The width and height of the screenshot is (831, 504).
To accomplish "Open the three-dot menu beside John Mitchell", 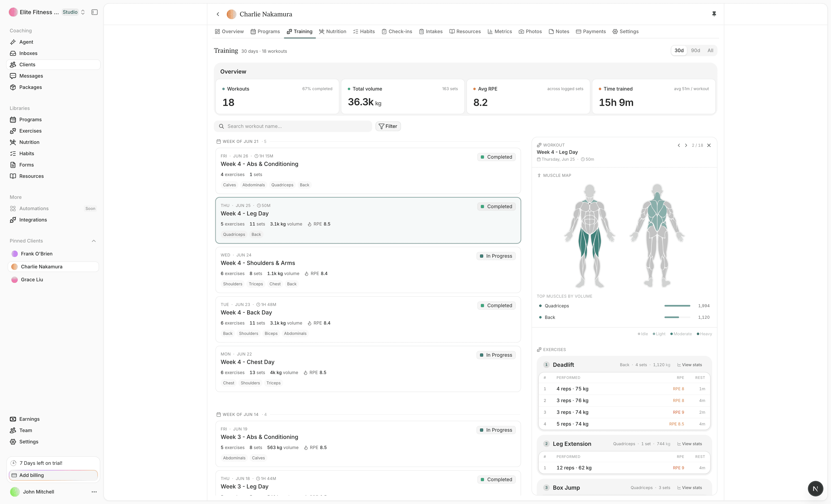I will [94, 492].
